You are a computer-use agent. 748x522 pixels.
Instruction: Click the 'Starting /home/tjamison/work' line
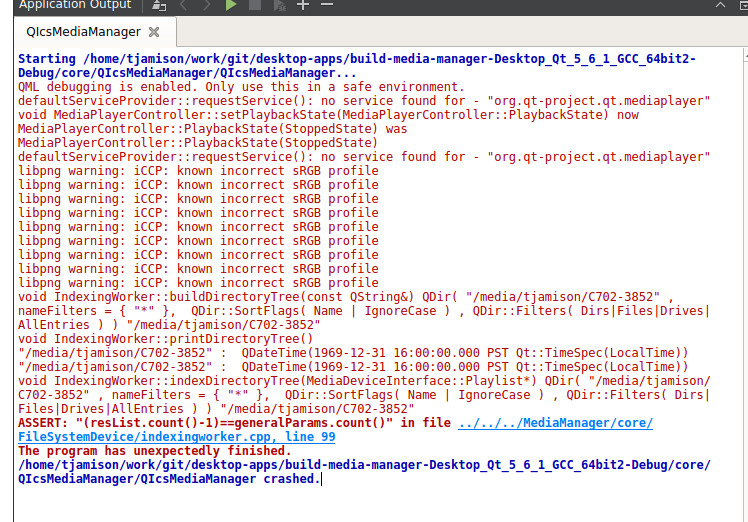(357, 59)
